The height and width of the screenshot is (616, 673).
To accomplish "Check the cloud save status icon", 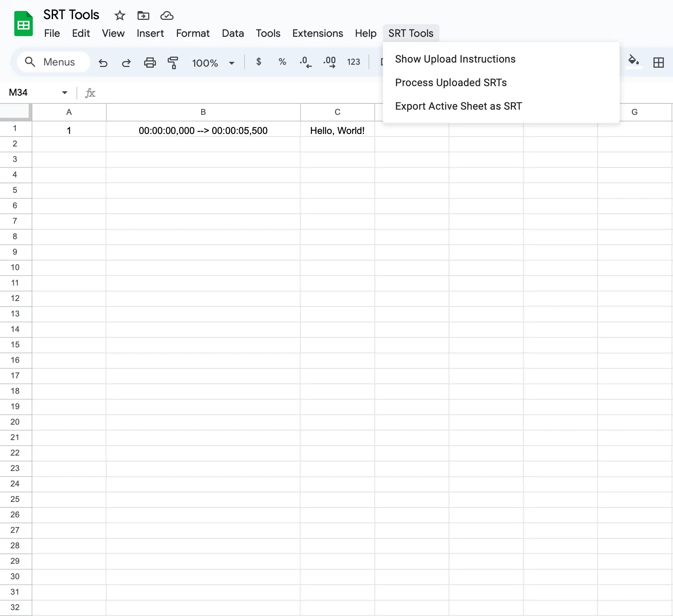I will pos(167,15).
